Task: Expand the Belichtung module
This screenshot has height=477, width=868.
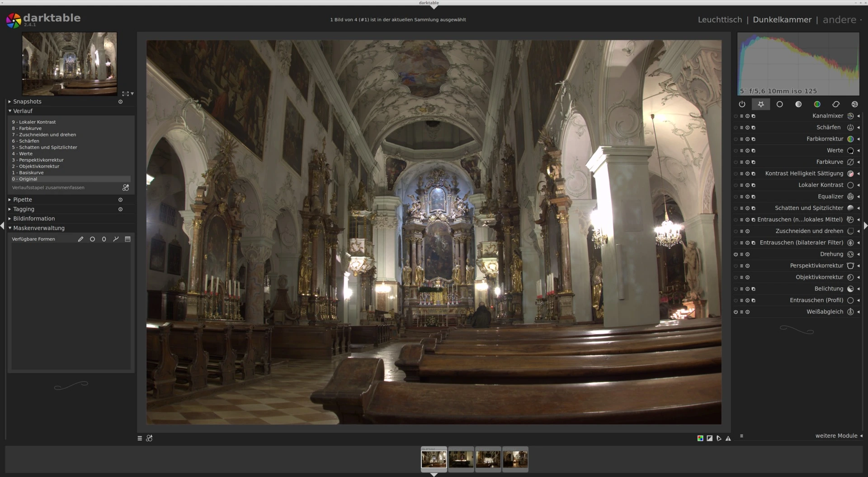Action: (x=828, y=289)
